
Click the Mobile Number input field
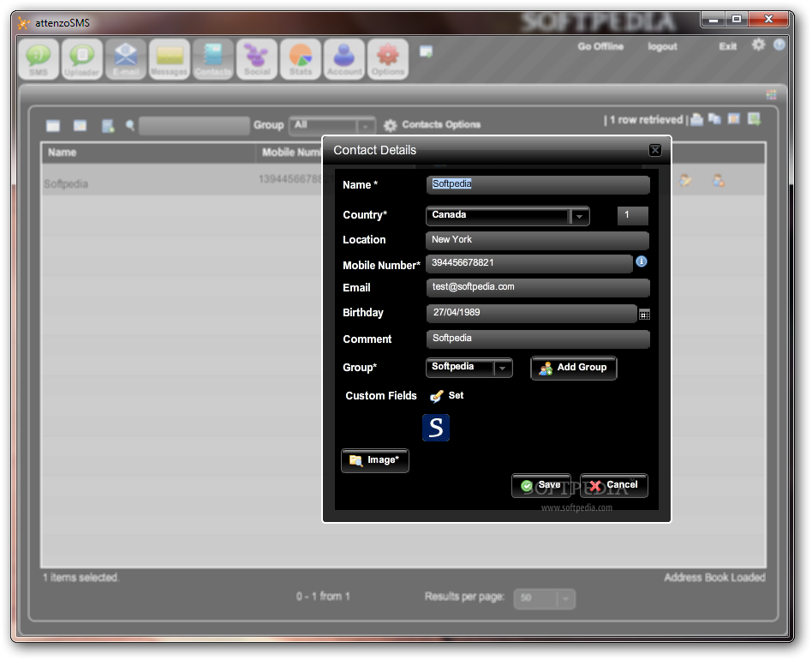(529, 263)
